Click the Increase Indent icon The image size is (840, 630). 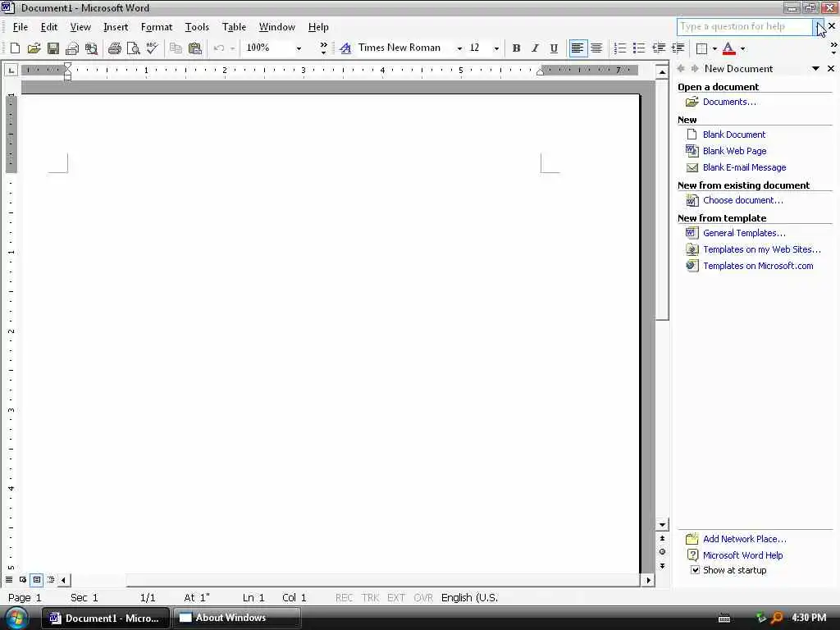point(678,48)
